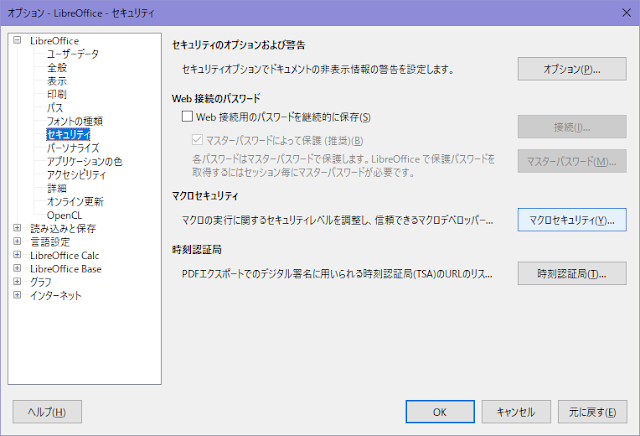Click the ヘルプ(H) button

point(47,412)
